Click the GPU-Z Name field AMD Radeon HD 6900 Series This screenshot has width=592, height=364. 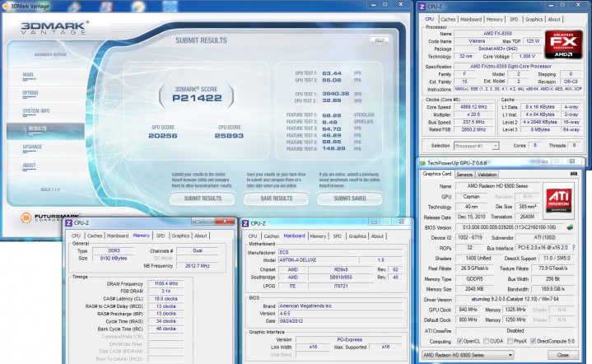(497, 186)
